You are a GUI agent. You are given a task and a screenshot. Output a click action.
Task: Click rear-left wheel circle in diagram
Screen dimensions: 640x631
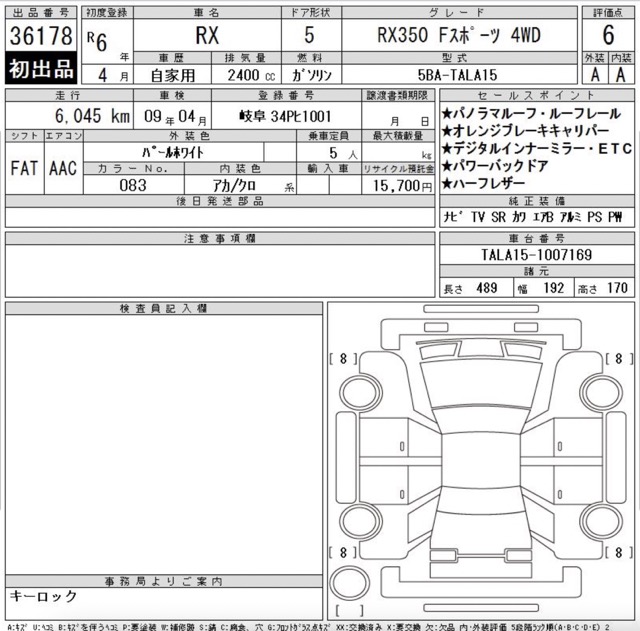[361, 521]
